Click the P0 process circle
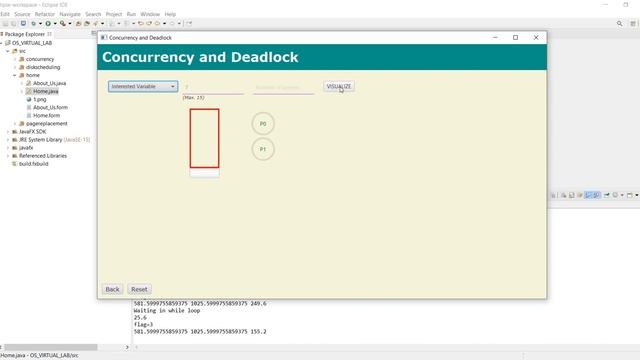 click(x=263, y=124)
